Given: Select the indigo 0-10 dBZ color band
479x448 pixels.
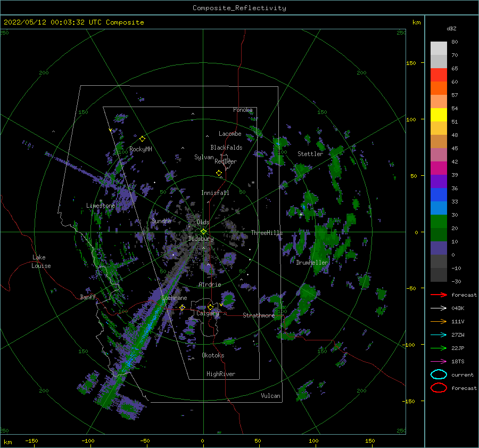Looking at the screenshot, I should (x=439, y=248).
